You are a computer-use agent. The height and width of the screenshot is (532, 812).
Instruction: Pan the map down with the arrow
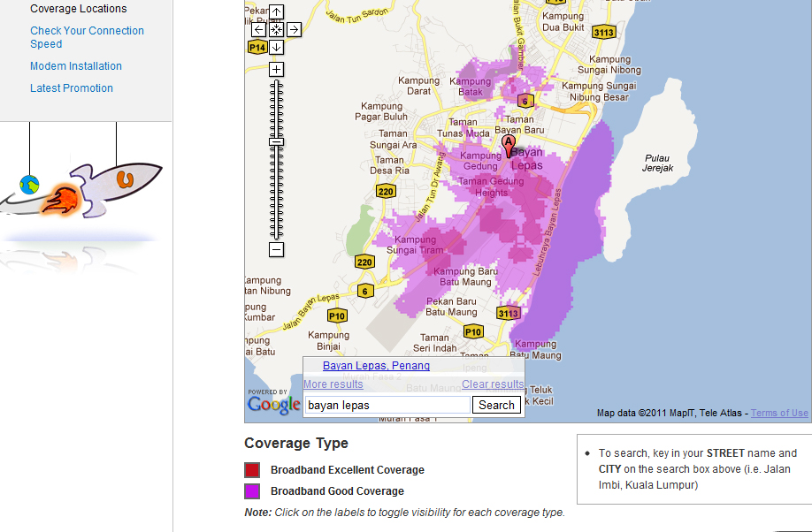[x=277, y=47]
